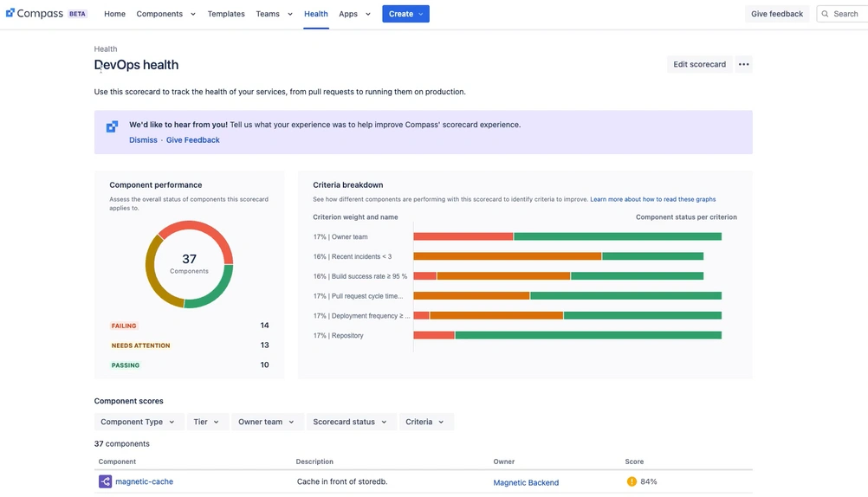Click the search magnifier icon

pyautogui.click(x=826, y=14)
